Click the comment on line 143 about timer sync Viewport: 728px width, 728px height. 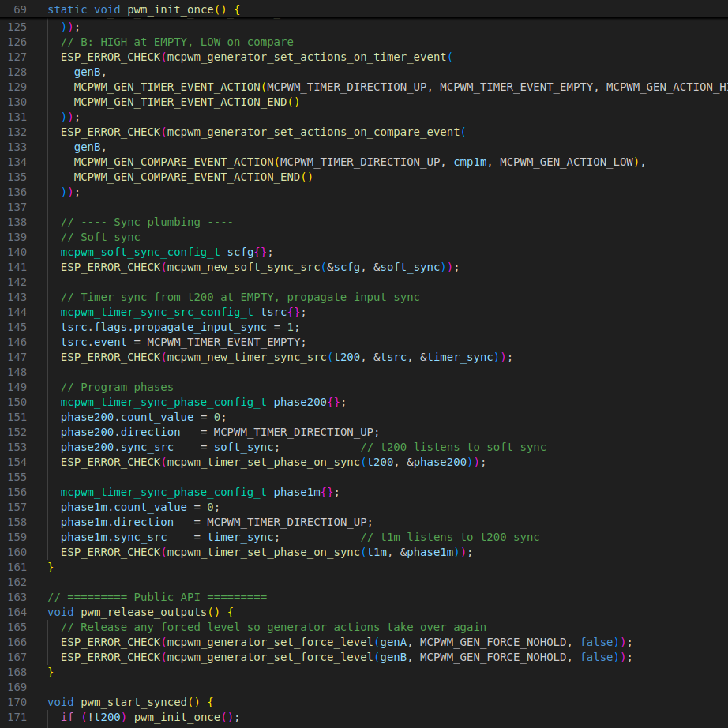pyautogui.click(x=240, y=297)
